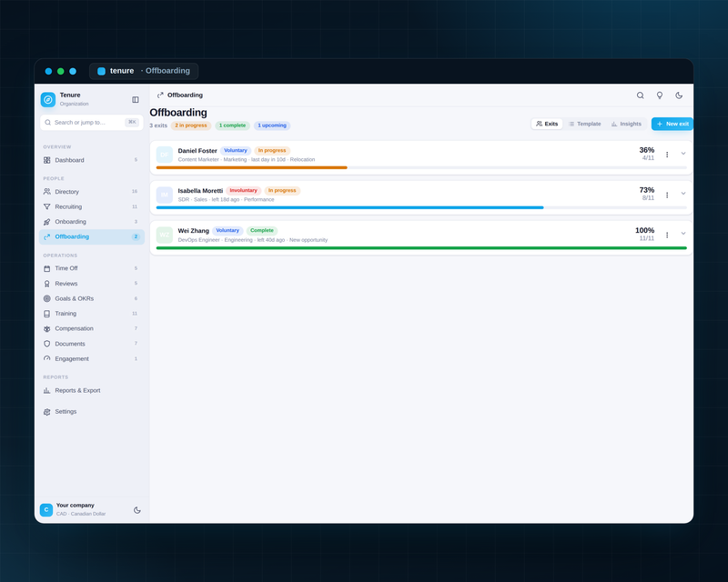728x582 pixels.
Task: Click the Time Off calendar icon
Action: tap(47, 268)
